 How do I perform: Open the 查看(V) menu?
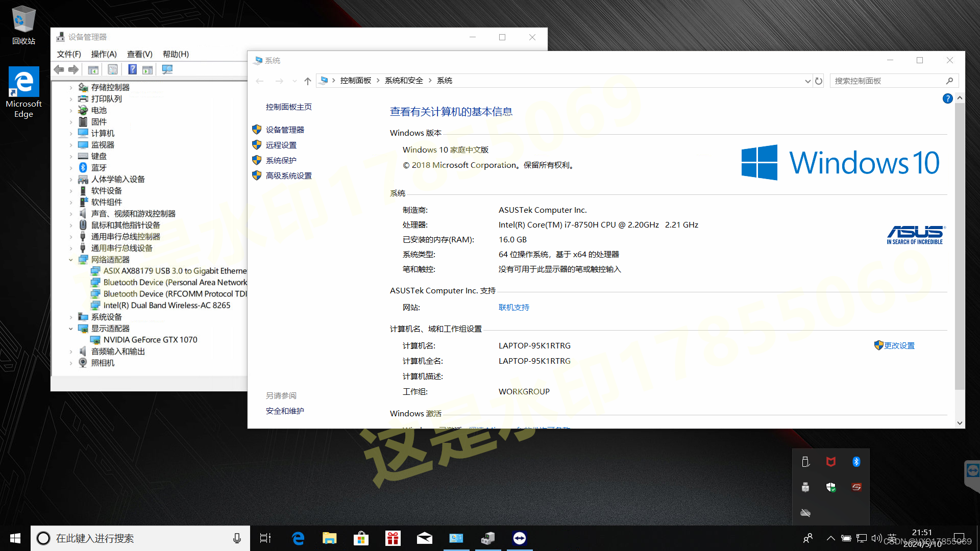(140, 54)
